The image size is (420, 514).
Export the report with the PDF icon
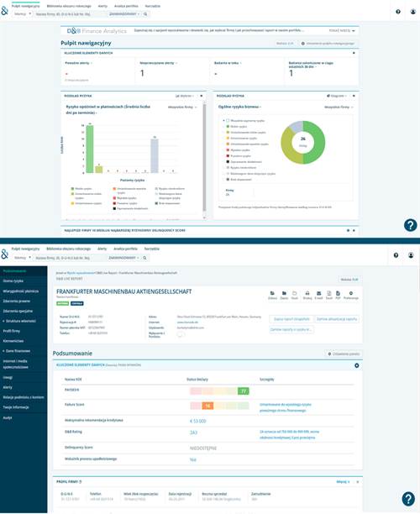(338, 295)
